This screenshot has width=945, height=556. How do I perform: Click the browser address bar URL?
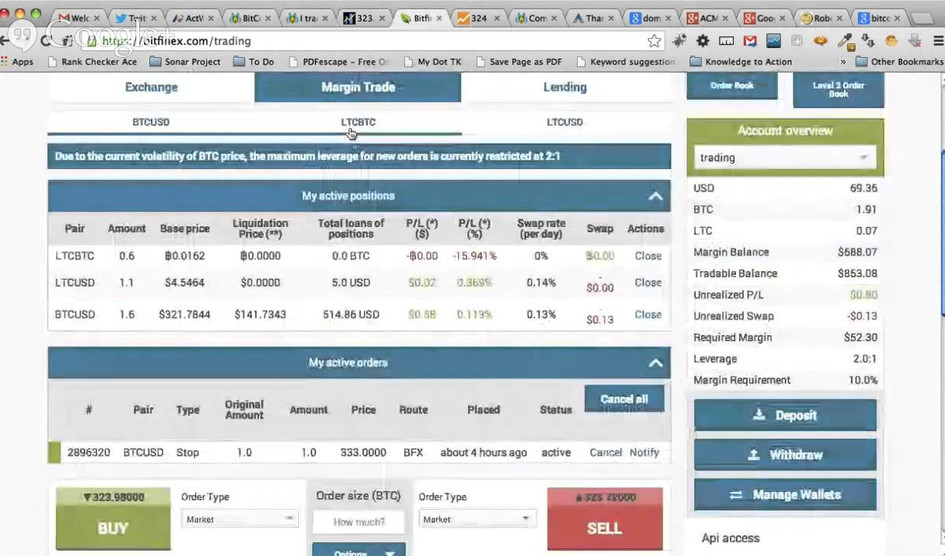(x=176, y=41)
